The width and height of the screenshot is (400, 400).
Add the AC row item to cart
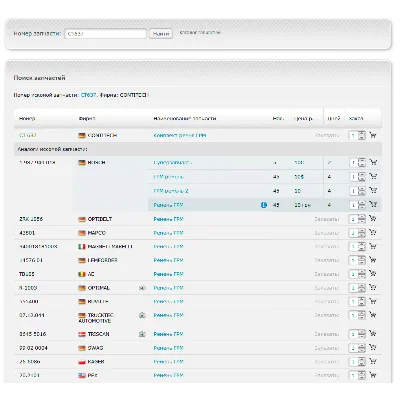[373, 274]
